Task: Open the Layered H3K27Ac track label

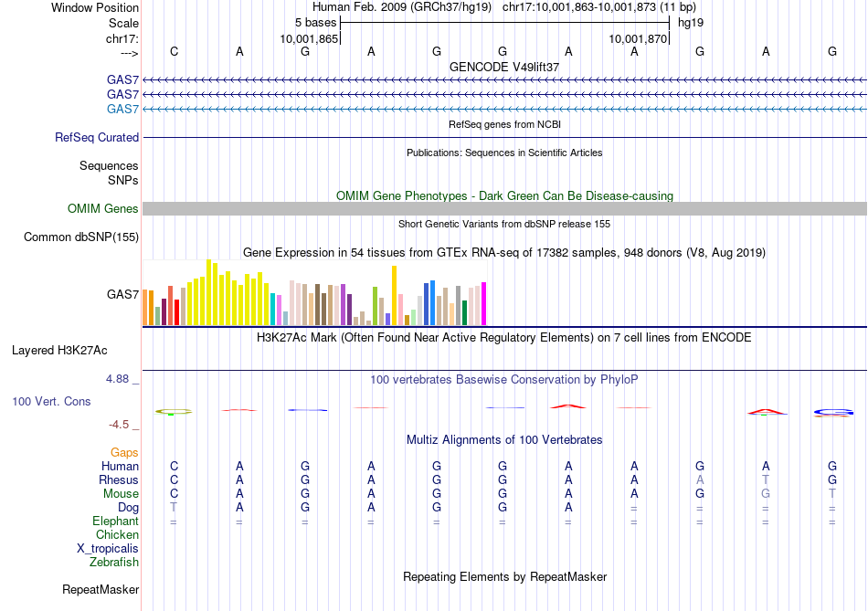Action: coord(59,351)
